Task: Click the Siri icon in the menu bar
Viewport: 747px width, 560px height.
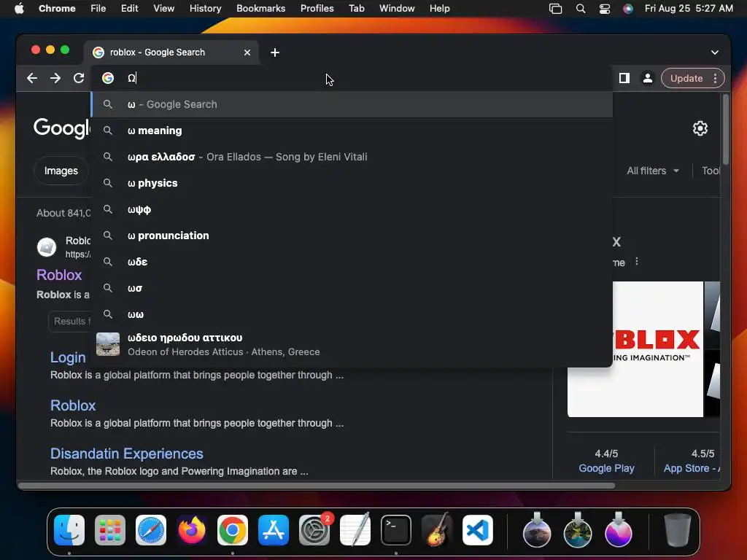Action: click(628, 9)
